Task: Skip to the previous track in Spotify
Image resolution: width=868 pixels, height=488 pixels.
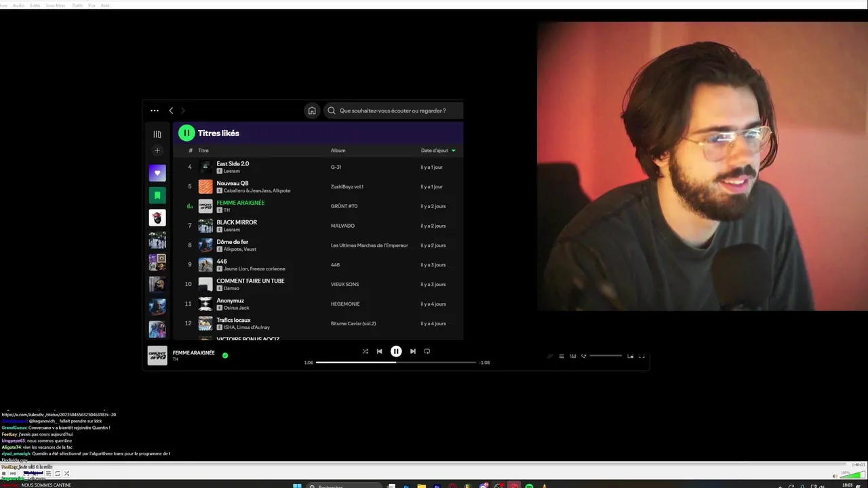Action: (x=379, y=351)
